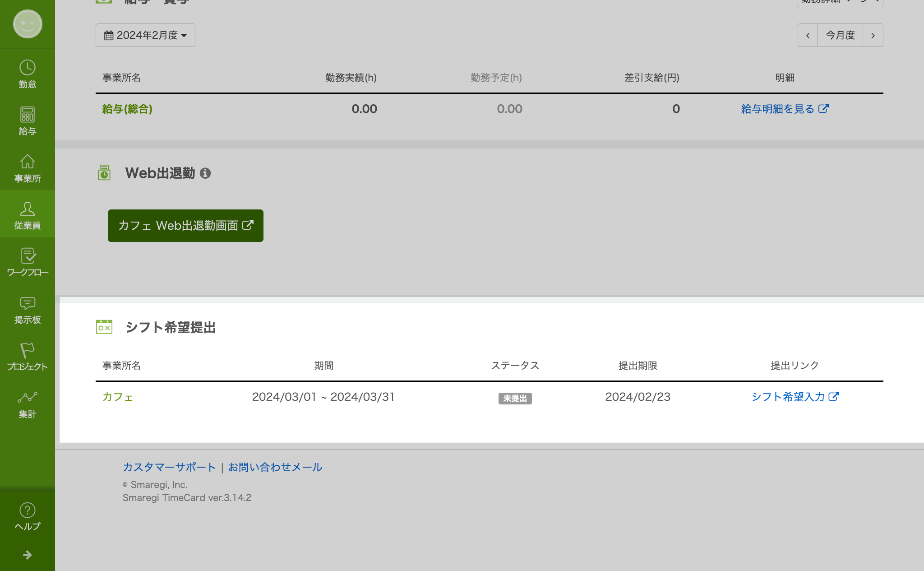Click the Web出退勤 time clock section icon
Image resolution: width=924 pixels, height=571 pixels.
[104, 172]
